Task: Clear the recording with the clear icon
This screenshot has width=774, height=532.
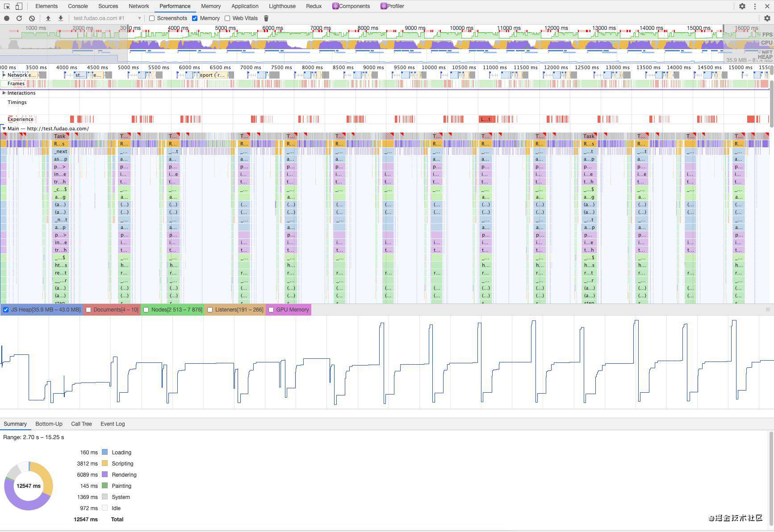Action: 32,18
